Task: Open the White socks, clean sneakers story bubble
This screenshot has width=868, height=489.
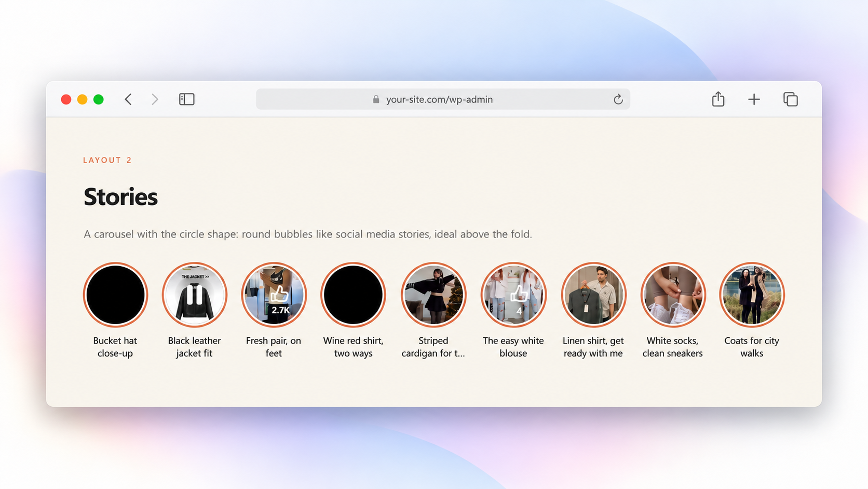Action: point(673,295)
